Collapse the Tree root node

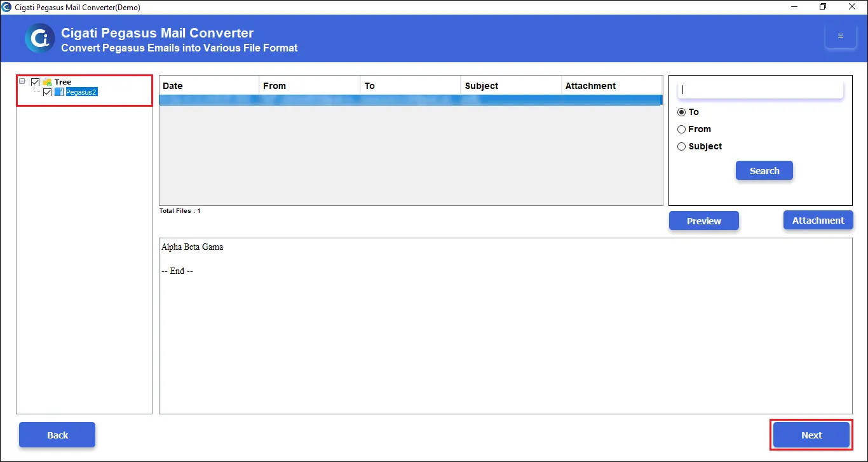pyautogui.click(x=22, y=81)
